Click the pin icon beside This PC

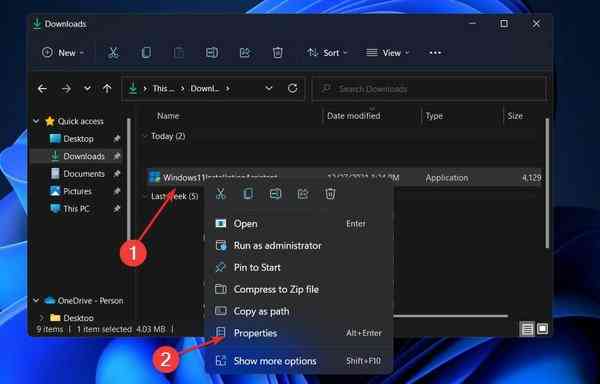pos(117,208)
